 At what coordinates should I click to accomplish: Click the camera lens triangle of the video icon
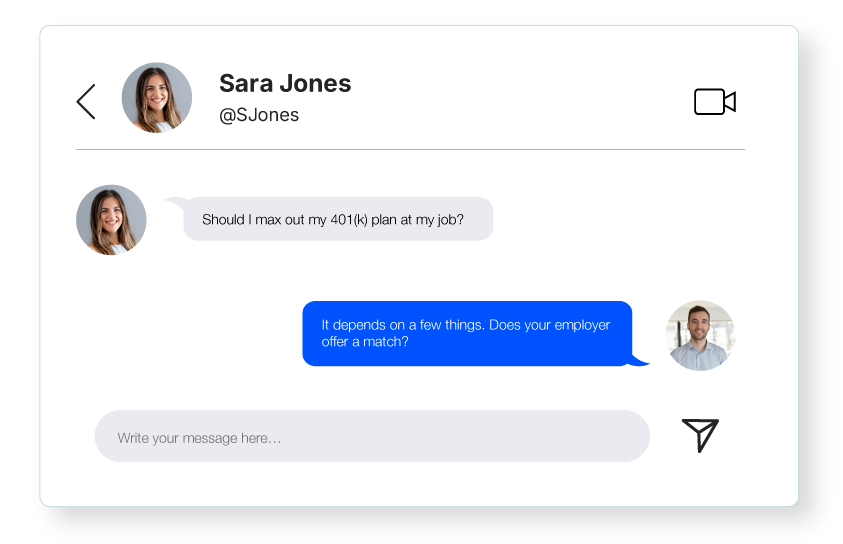tap(730, 102)
